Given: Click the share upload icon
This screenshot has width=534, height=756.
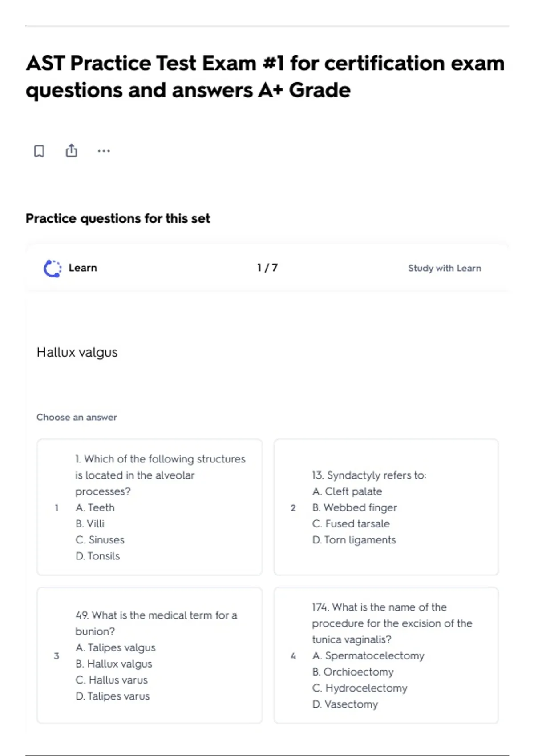Looking at the screenshot, I should [71, 151].
